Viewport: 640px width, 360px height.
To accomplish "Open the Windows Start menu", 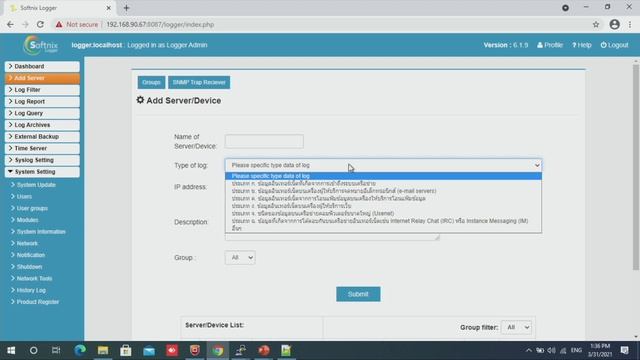I will (x=11, y=350).
